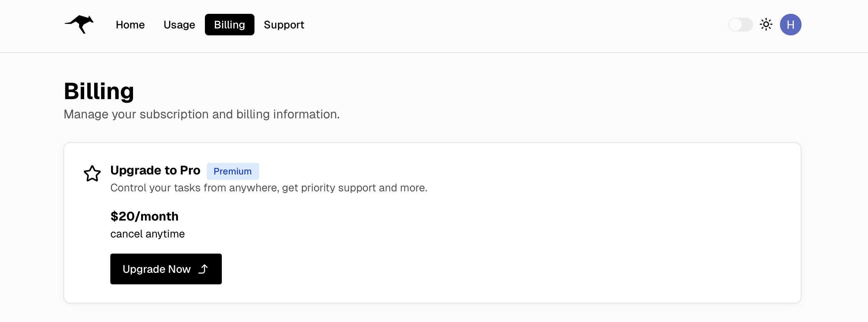Select the Billing navigation item

[229, 25]
